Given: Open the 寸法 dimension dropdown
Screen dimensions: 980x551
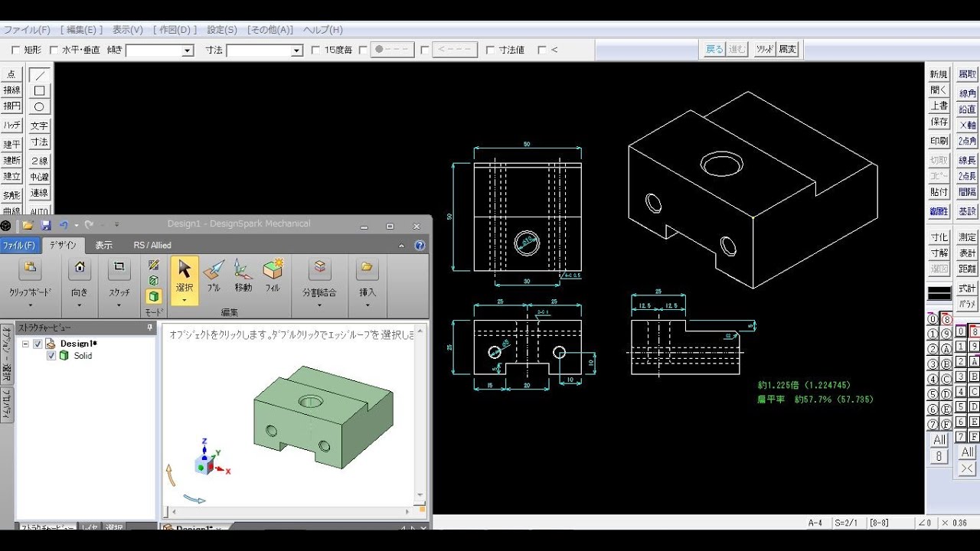Looking at the screenshot, I should tap(297, 51).
